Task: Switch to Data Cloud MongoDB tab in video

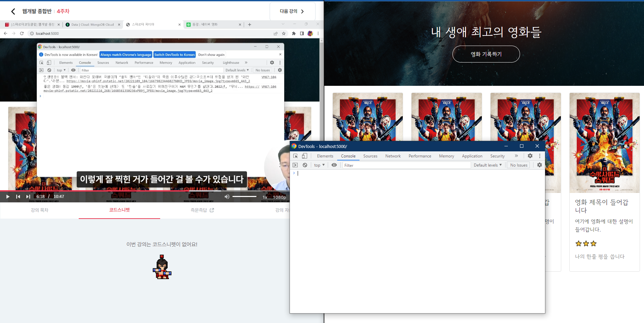Action: [x=93, y=25]
